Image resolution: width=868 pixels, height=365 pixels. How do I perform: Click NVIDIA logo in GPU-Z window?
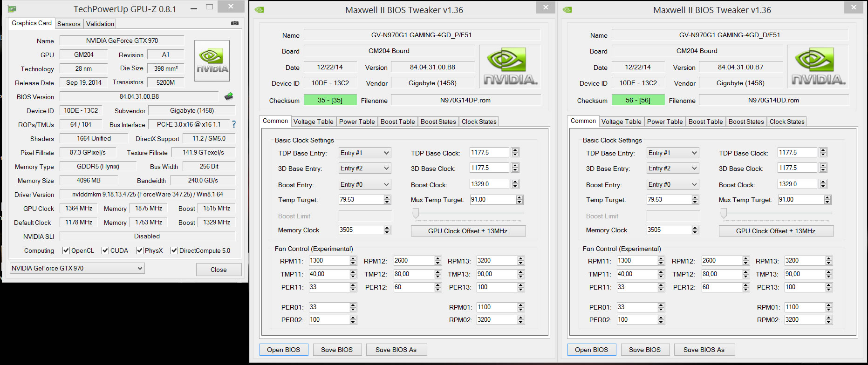212,61
